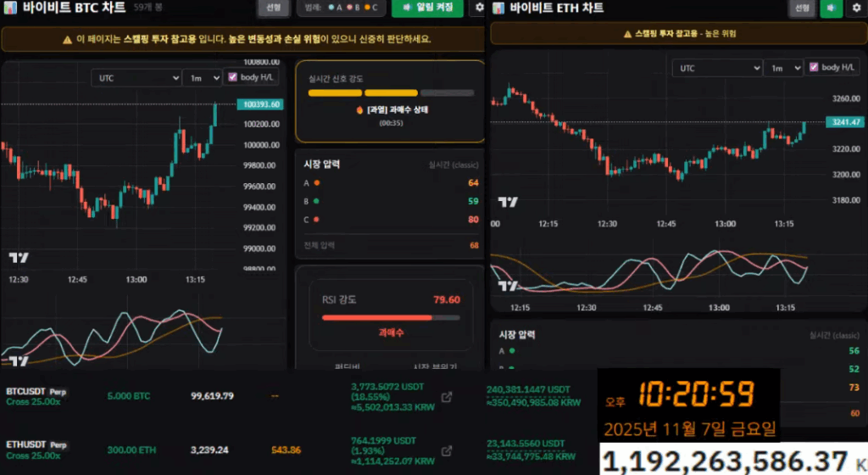
Task: Click the green speaker button in ETH header
Action: 831,8
